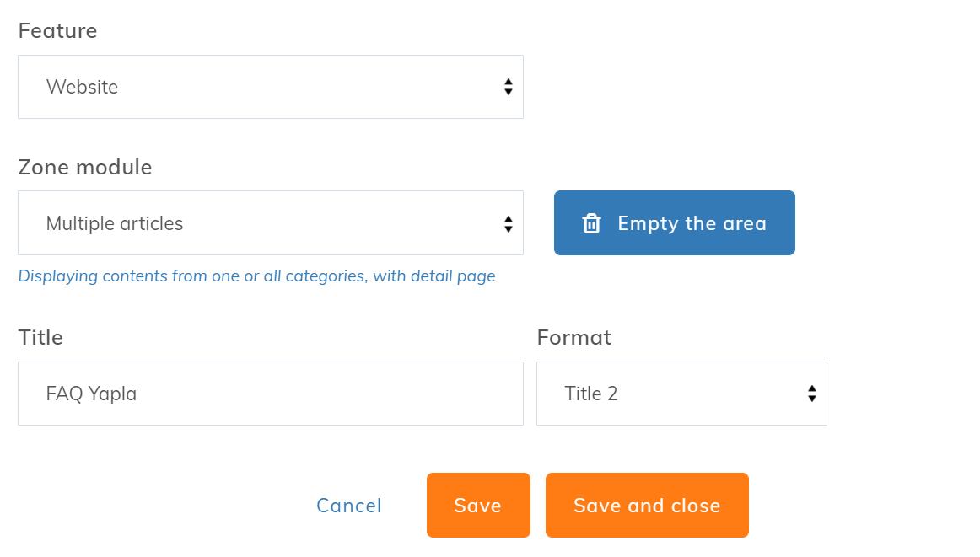Click the Feature field label
This screenshot has width=980, height=557.
click(57, 31)
